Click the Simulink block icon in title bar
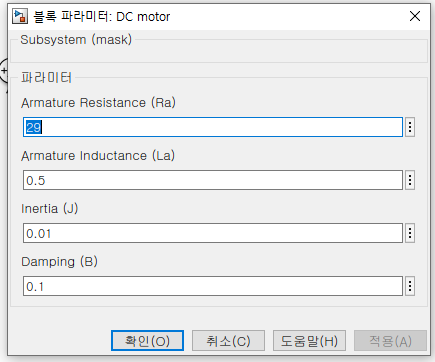Image resolution: width=435 pixels, height=362 pixels. tap(20, 16)
